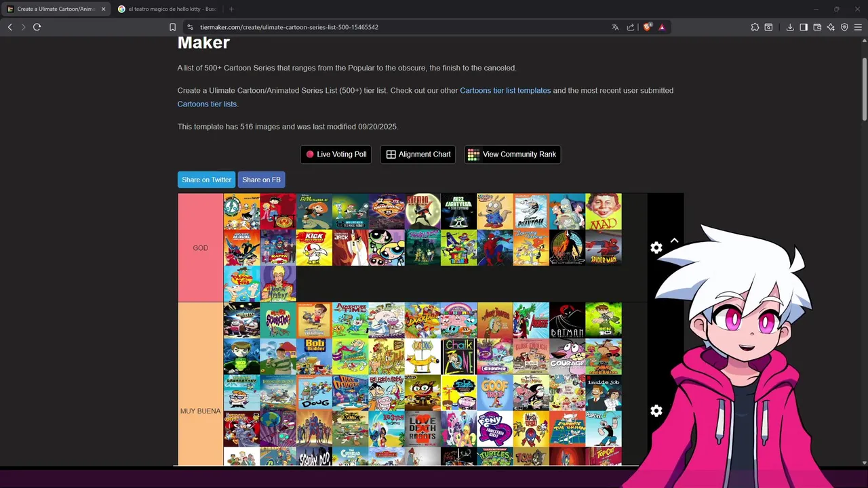This screenshot has height=488, width=868.
Task: Select the Batman Beyond thumbnail in GOD row
Action: (x=422, y=211)
